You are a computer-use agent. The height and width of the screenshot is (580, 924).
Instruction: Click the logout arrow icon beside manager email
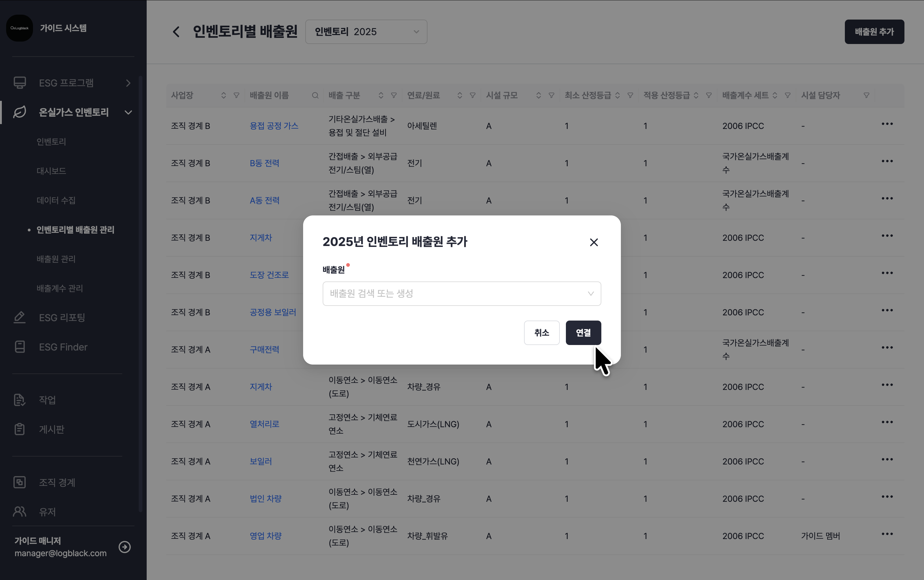coord(125,547)
